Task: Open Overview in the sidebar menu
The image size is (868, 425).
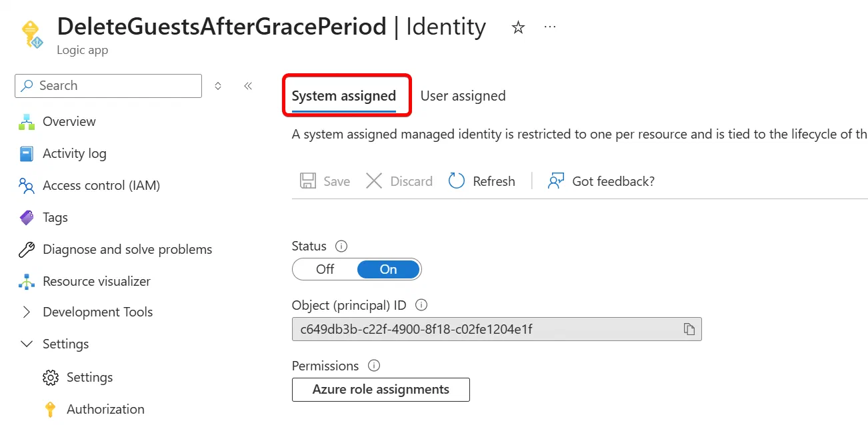Action: click(69, 121)
